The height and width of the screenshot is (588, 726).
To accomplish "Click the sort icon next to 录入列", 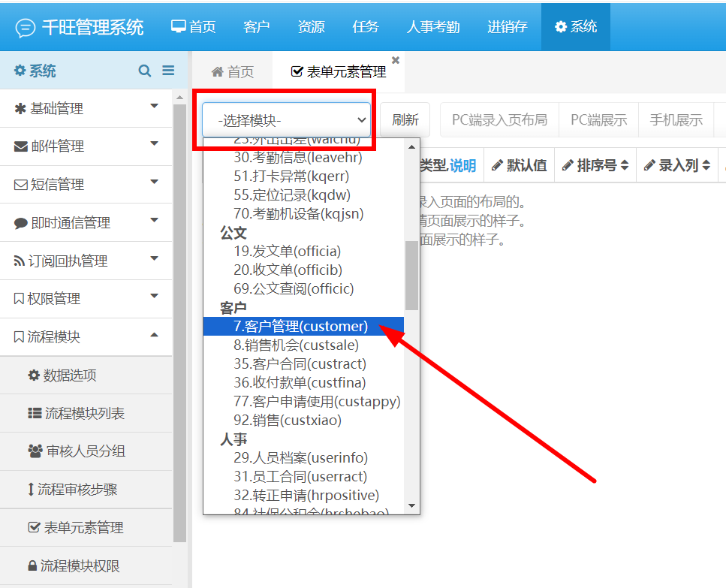I will click(x=706, y=165).
